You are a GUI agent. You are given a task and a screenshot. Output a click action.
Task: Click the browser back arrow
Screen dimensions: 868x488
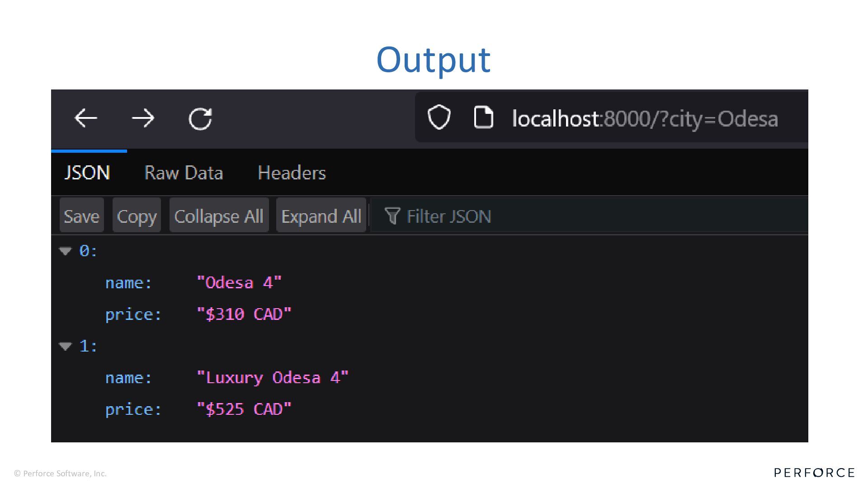[x=86, y=118]
